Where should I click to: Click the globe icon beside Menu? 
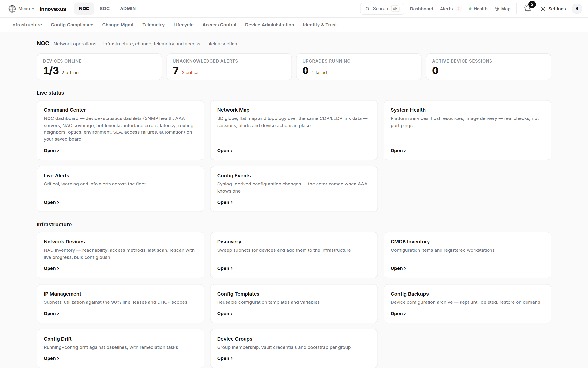click(12, 9)
